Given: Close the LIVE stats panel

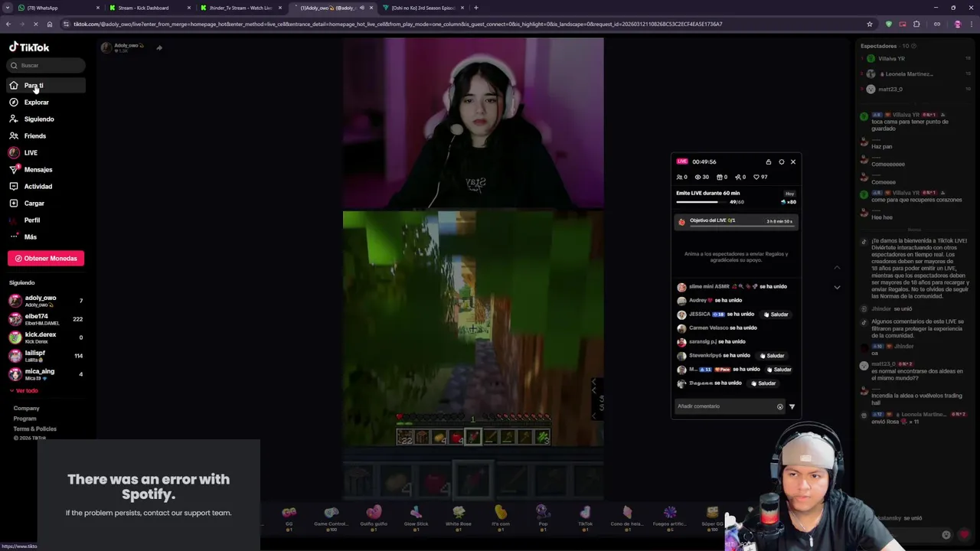Looking at the screenshot, I should [x=793, y=162].
